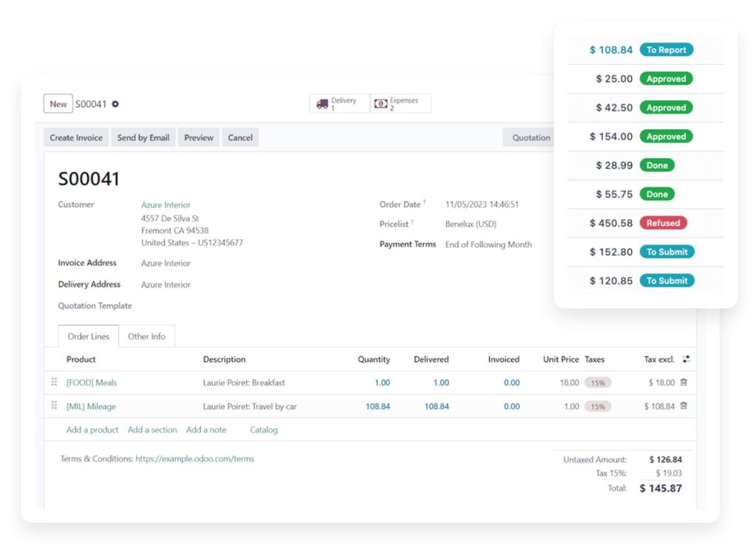
Task: Click the Create Invoice button
Action: 76,138
